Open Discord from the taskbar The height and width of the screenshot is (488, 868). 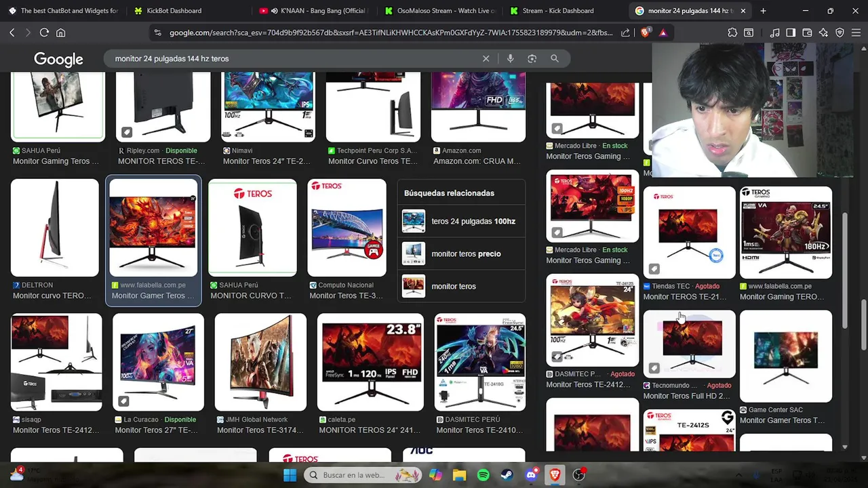coord(531,475)
